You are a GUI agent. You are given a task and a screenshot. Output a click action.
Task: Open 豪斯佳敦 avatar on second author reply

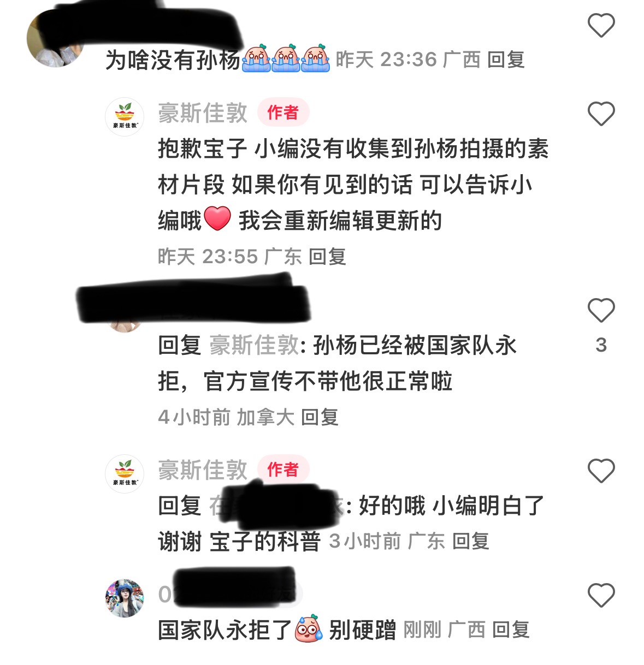125,473
